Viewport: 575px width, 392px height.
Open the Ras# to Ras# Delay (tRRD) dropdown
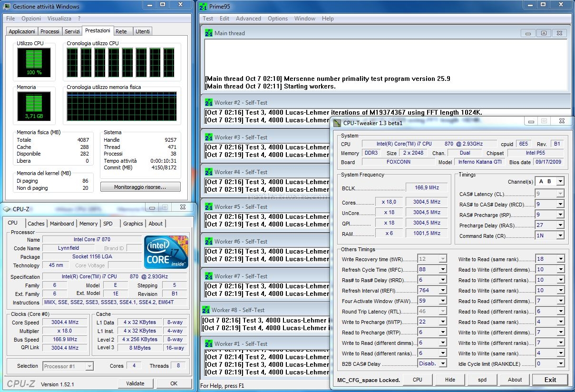point(443,280)
